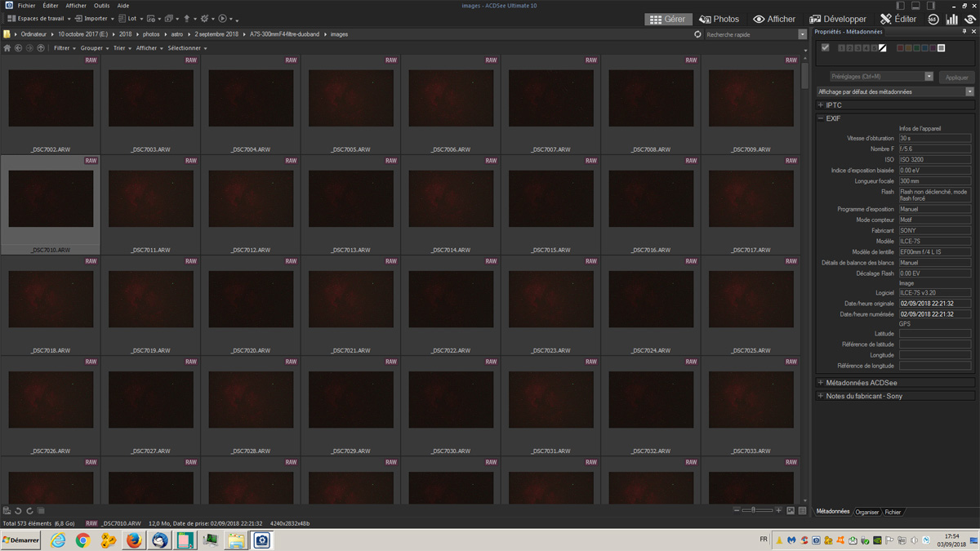Viewport: 980px width, 551px height.
Task: Click the zoom-in plus beside thumbnail slider
Action: click(778, 510)
